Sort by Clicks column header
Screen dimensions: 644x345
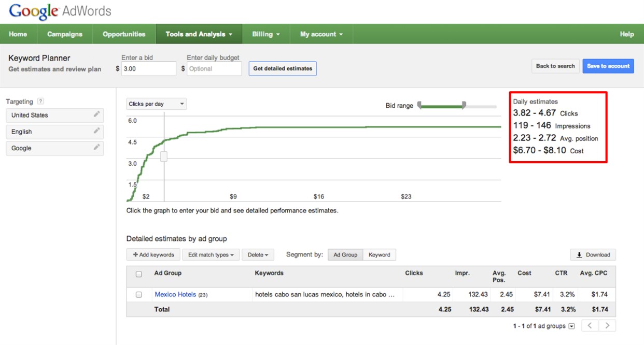click(414, 273)
